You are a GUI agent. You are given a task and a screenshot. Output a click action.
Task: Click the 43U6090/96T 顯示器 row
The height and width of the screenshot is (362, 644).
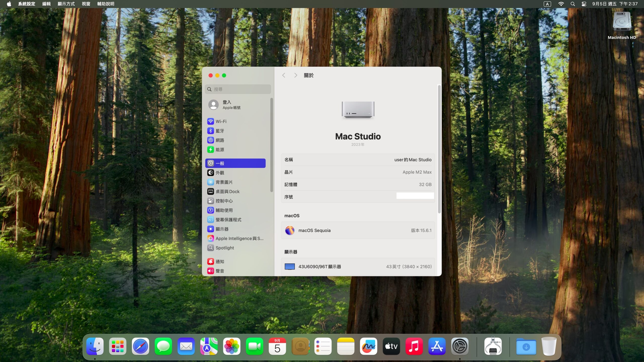pyautogui.click(x=358, y=267)
